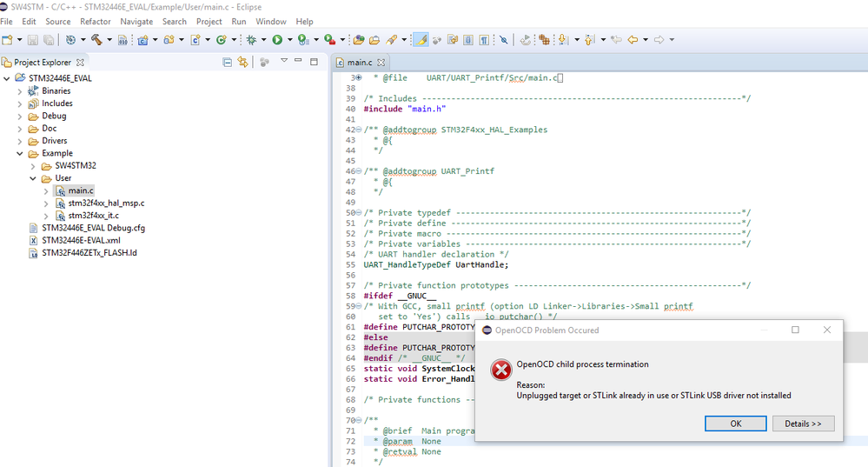Open the Window menu
Image resolution: width=868 pixels, height=467 pixels.
(x=271, y=22)
